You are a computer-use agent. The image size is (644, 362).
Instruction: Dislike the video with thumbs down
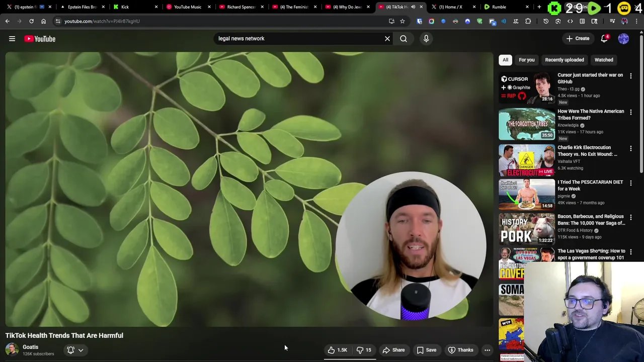pyautogui.click(x=364, y=350)
